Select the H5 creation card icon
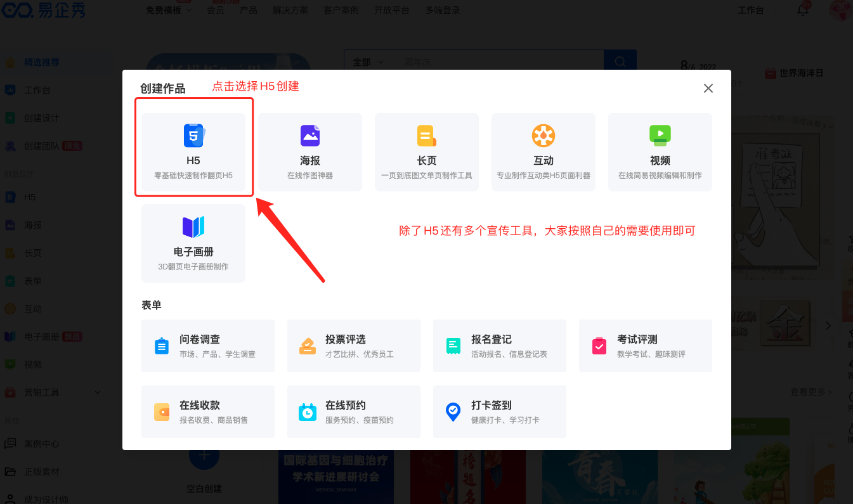The height and width of the screenshot is (504, 853). (193, 136)
